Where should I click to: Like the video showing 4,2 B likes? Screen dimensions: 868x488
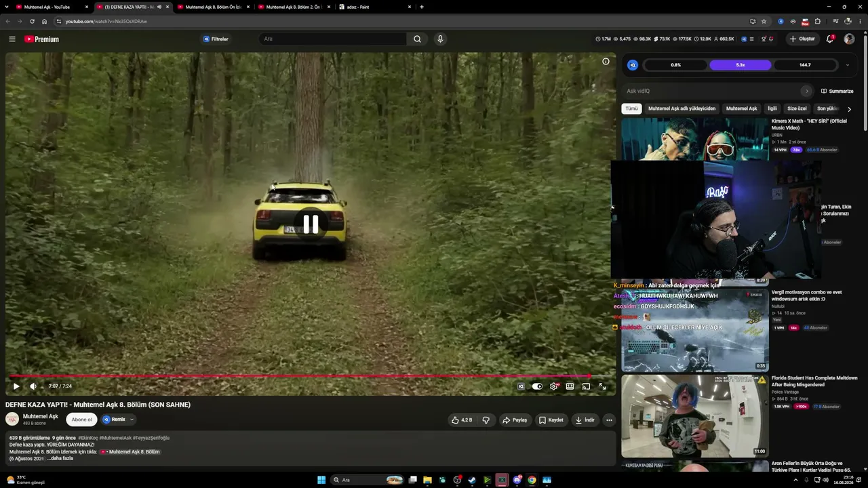tap(461, 420)
